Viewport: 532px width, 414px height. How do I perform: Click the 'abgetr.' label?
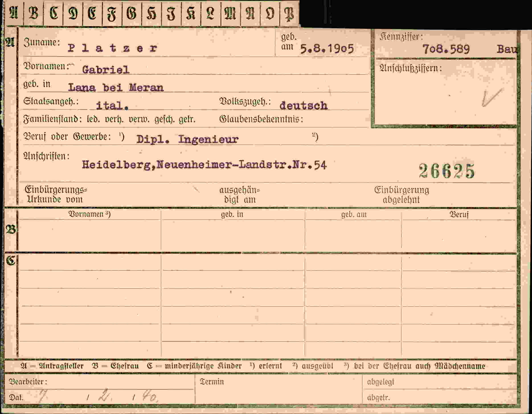[x=379, y=398]
